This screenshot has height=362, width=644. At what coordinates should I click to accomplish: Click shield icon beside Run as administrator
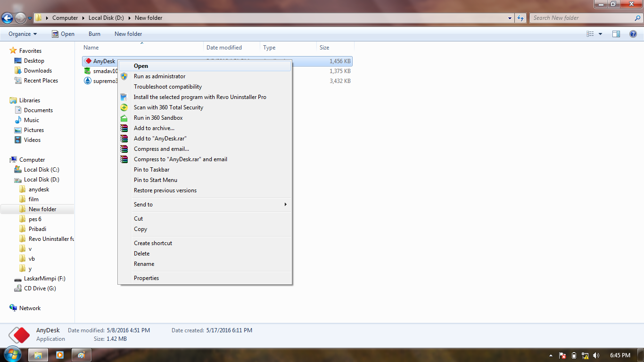tap(124, 76)
